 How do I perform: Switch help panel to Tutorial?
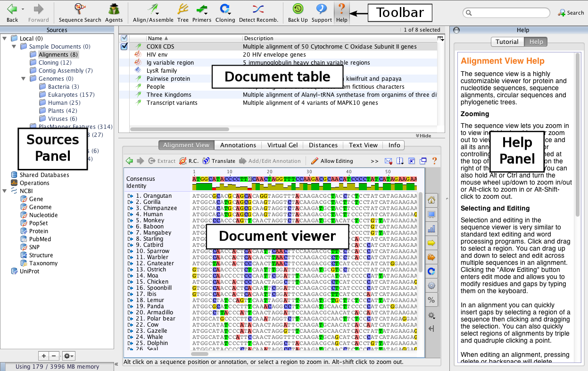[507, 42]
